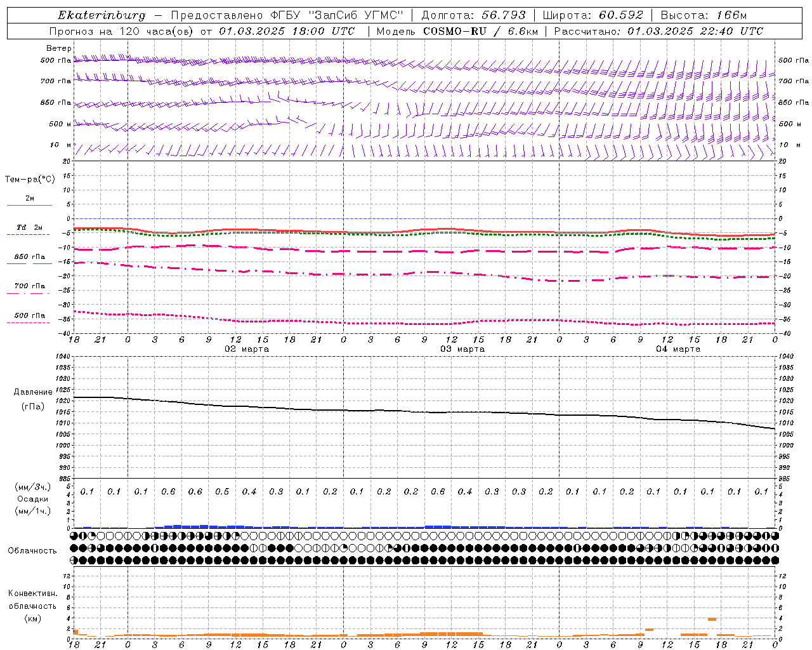The width and height of the screenshot is (812, 650).
Task: Click the (мм/3ч.) units label
Action: click(x=33, y=487)
